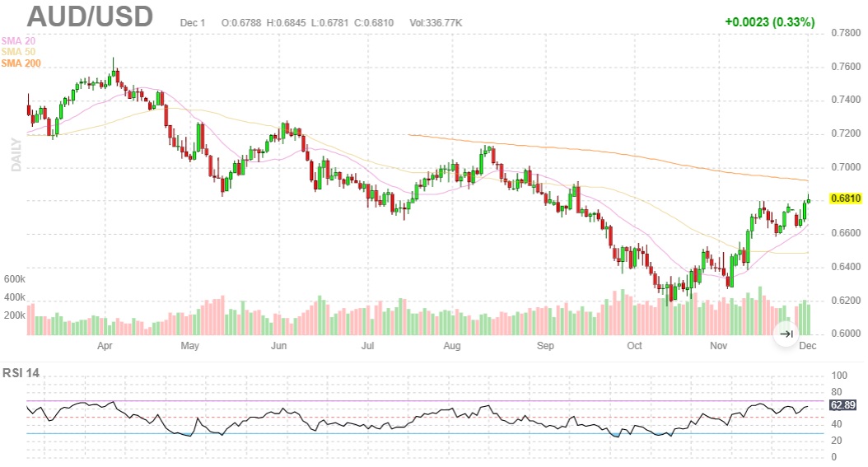Click the yellow 0.6810 current price tag
This screenshot has width=868, height=467.
(845, 198)
